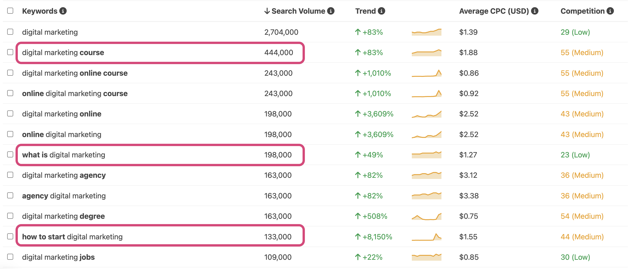644x269 pixels.
Task: Click the Average CPC (USD) header
Action: 494,11
